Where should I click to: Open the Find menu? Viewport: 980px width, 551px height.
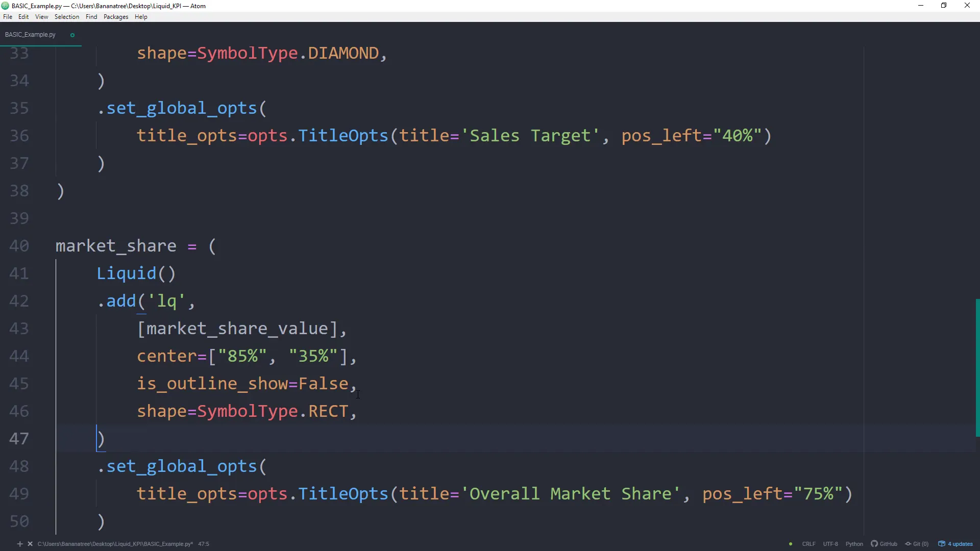point(91,17)
